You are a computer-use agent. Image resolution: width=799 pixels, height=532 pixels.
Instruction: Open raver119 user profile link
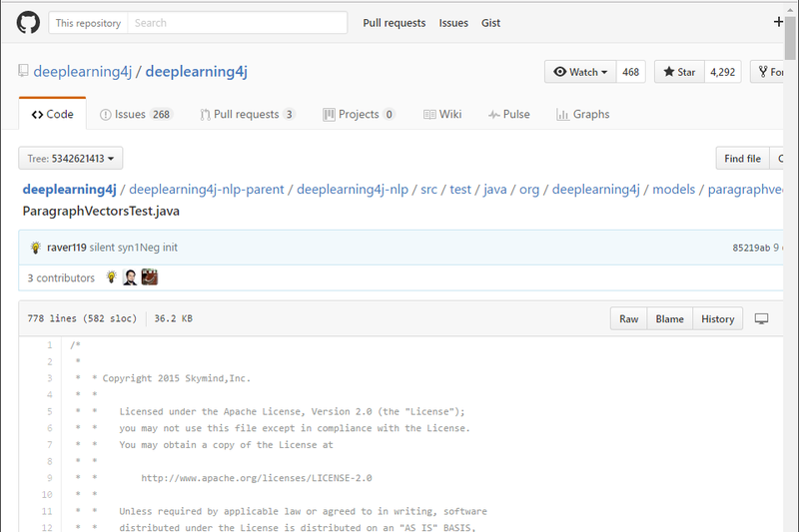tap(67, 248)
